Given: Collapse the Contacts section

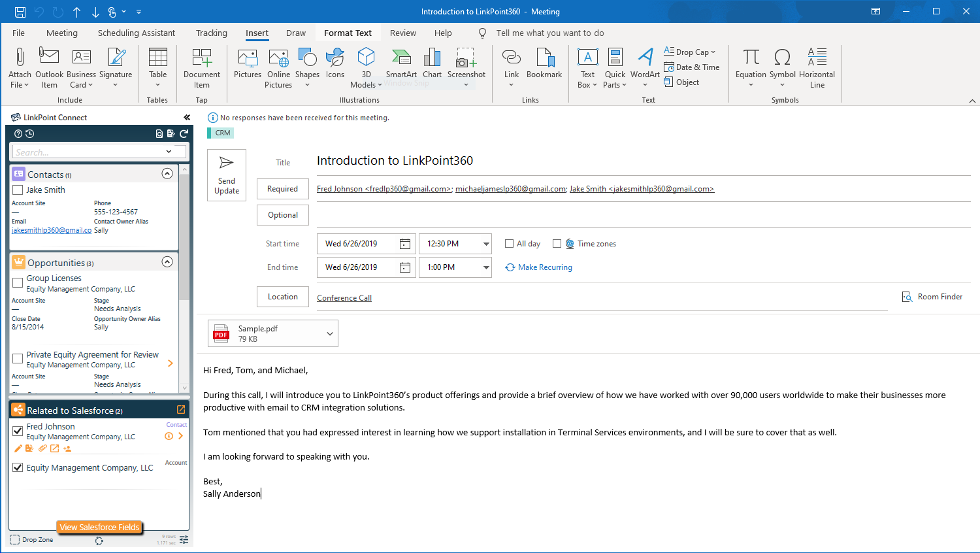Looking at the screenshot, I should [167, 174].
